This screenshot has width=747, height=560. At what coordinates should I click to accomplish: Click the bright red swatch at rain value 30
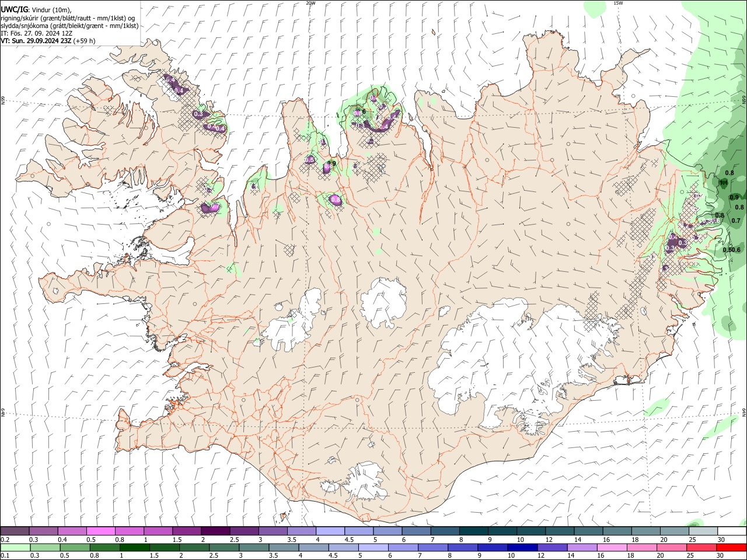[731, 547]
